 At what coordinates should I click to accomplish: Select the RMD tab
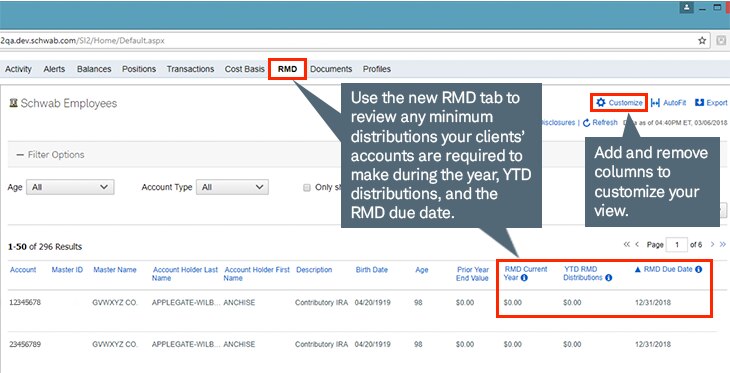click(x=287, y=69)
